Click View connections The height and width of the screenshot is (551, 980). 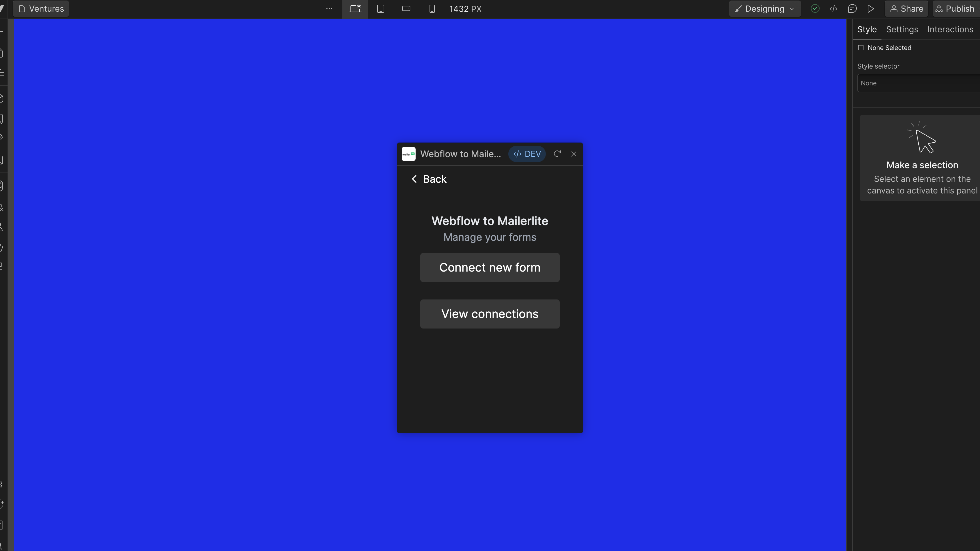coord(490,314)
